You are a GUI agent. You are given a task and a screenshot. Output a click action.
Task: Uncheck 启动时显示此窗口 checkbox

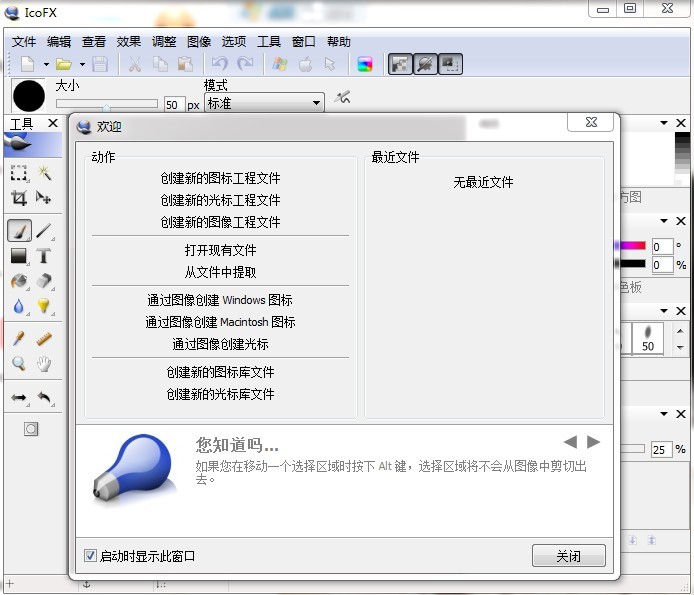[90, 555]
